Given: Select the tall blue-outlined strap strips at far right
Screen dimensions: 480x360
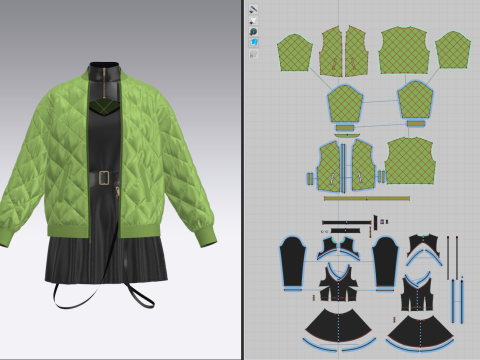Looking at the screenshot, I should click(x=457, y=300).
